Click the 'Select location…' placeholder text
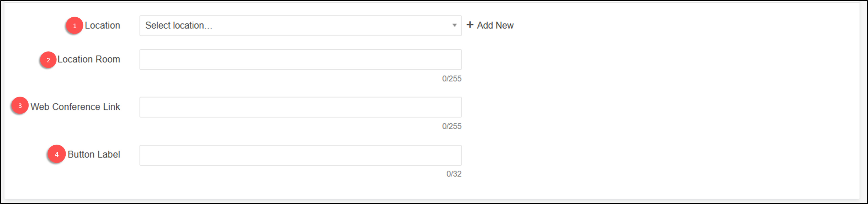This screenshot has height=204, width=868. [x=179, y=26]
